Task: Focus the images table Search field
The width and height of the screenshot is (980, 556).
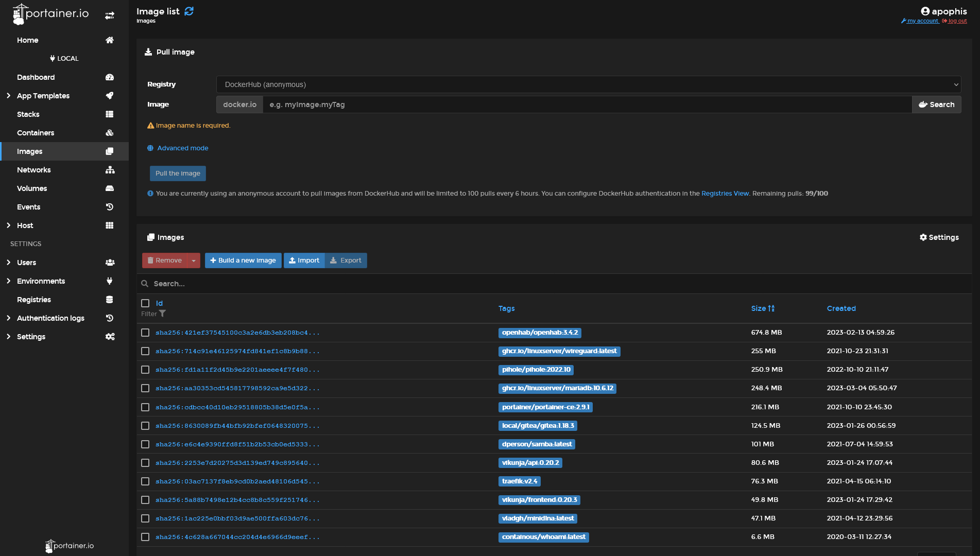Action: pyautogui.click(x=554, y=284)
